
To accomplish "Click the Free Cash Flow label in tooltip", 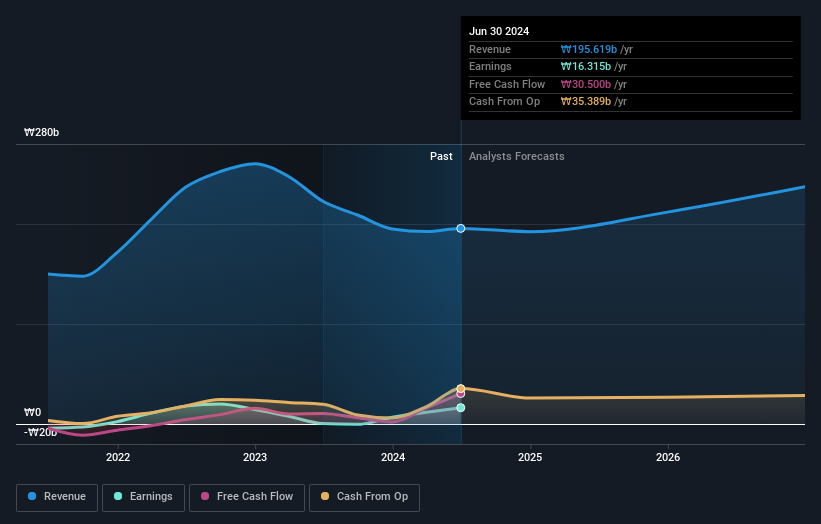I will click(x=507, y=84).
